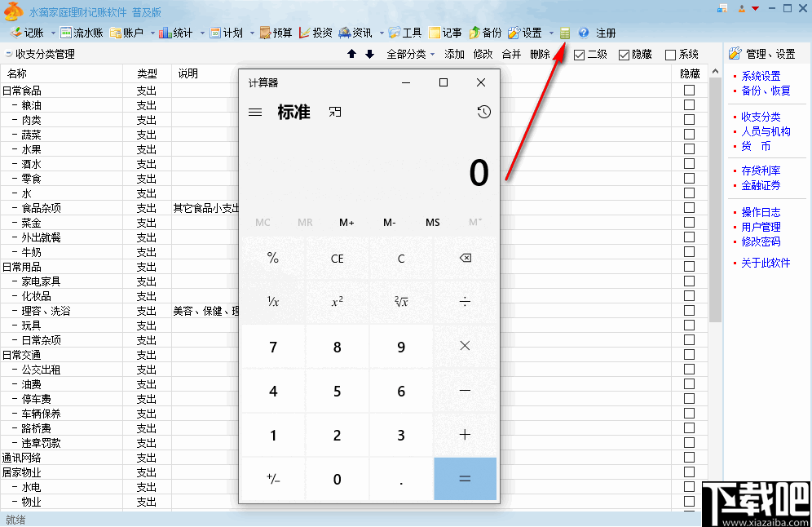Click the calculator backspace key
Viewport: 812px width, 527px height.
pos(465,258)
